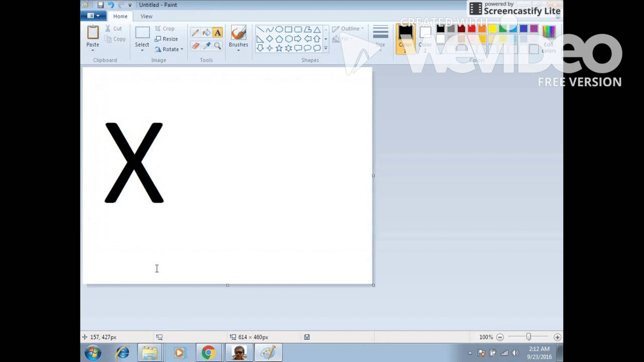Pick the purple color swatch

coord(534,28)
